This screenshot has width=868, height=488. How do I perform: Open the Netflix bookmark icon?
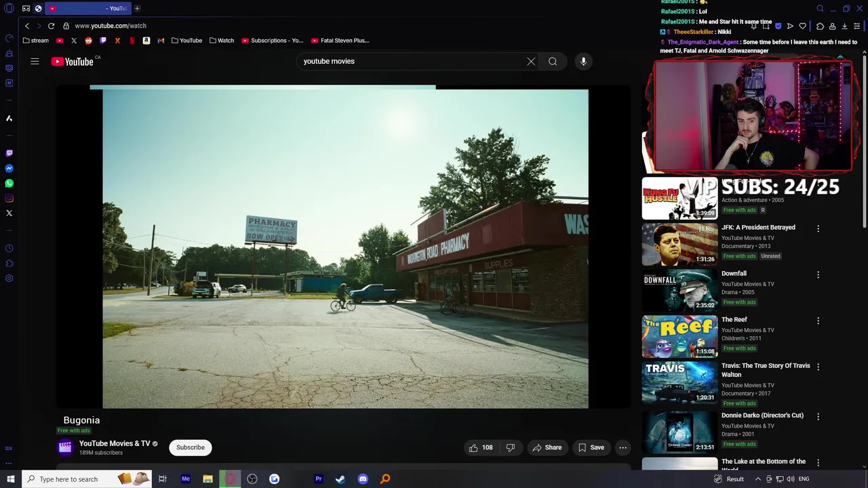click(132, 41)
